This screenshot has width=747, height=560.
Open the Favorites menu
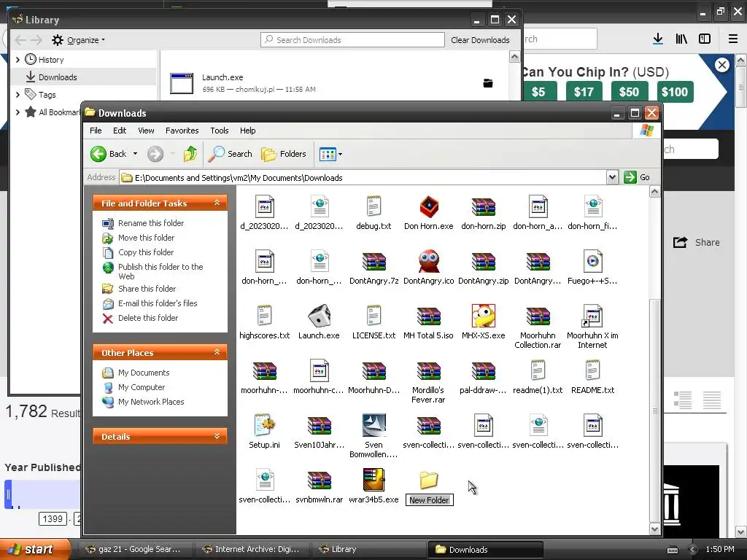pos(182,131)
